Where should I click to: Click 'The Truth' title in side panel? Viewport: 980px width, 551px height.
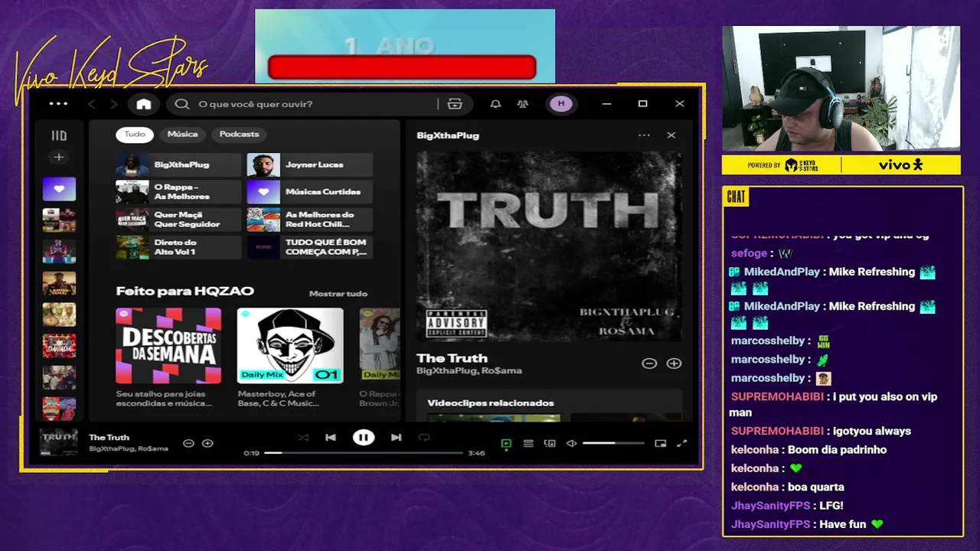coord(452,358)
